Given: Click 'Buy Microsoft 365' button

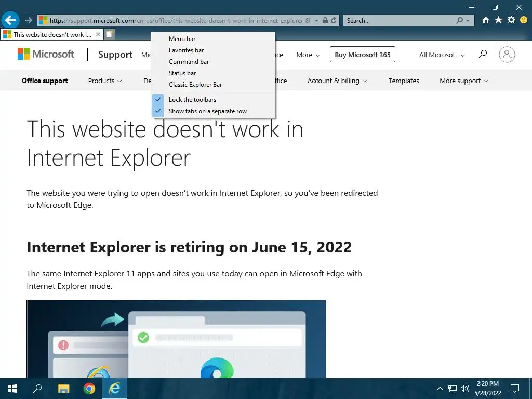Looking at the screenshot, I should [x=362, y=54].
